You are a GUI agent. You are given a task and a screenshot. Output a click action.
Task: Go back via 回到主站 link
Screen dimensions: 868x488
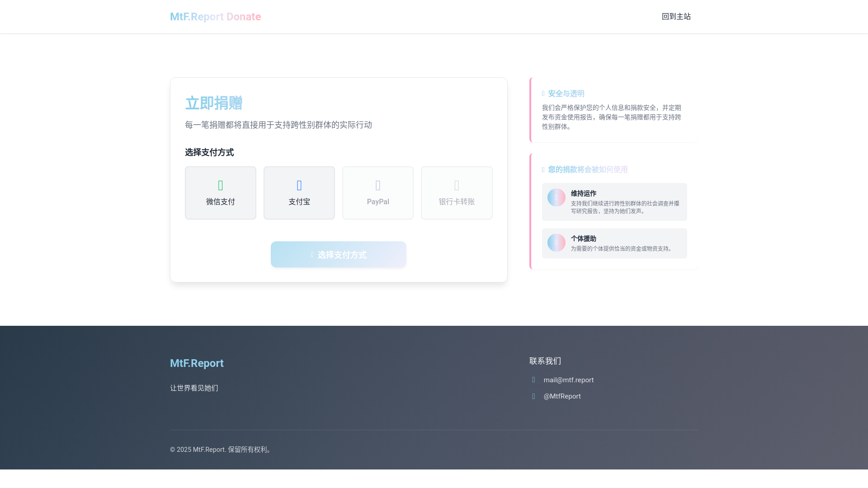(676, 17)
